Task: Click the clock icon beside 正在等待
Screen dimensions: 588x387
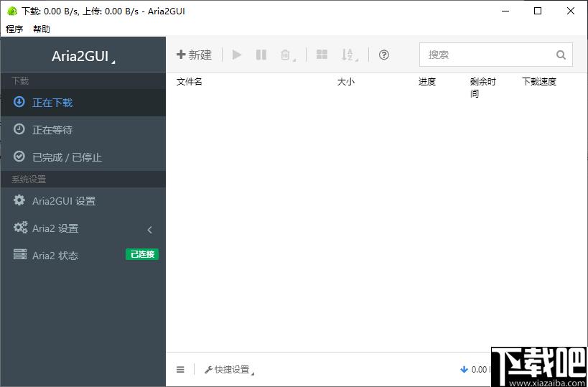Action: tap(19, 129)
